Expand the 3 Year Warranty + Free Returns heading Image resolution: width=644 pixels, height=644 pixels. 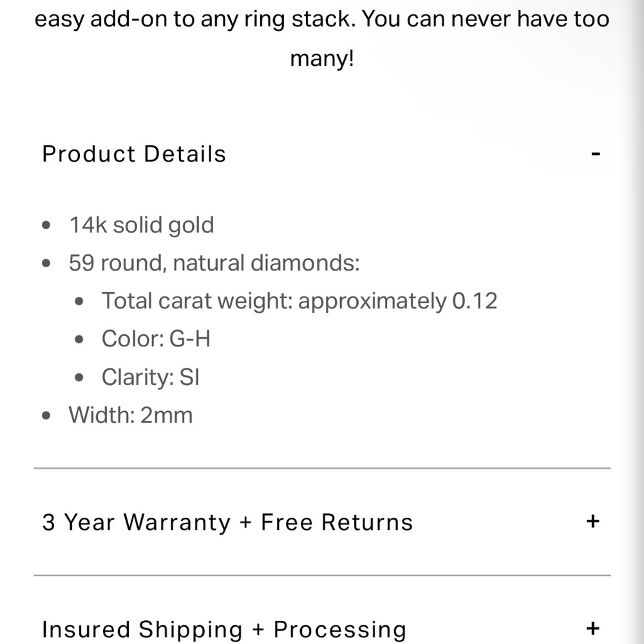(x=227, y=522)
